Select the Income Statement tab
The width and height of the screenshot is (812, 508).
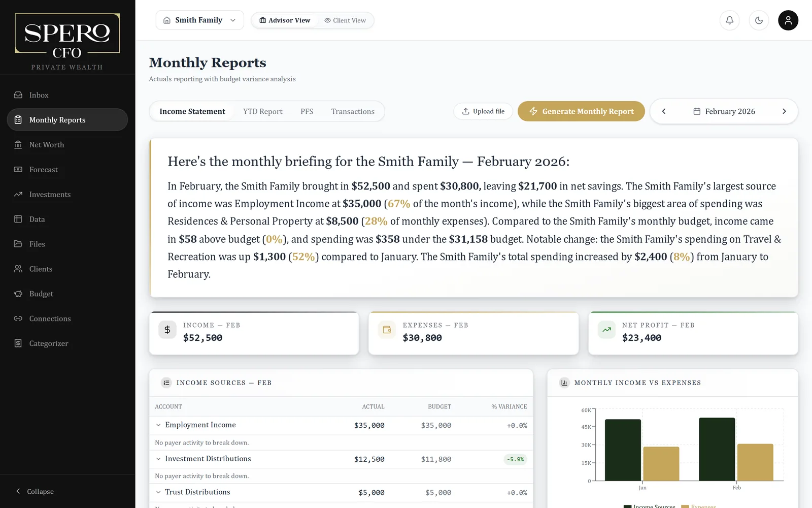[192, 111]
